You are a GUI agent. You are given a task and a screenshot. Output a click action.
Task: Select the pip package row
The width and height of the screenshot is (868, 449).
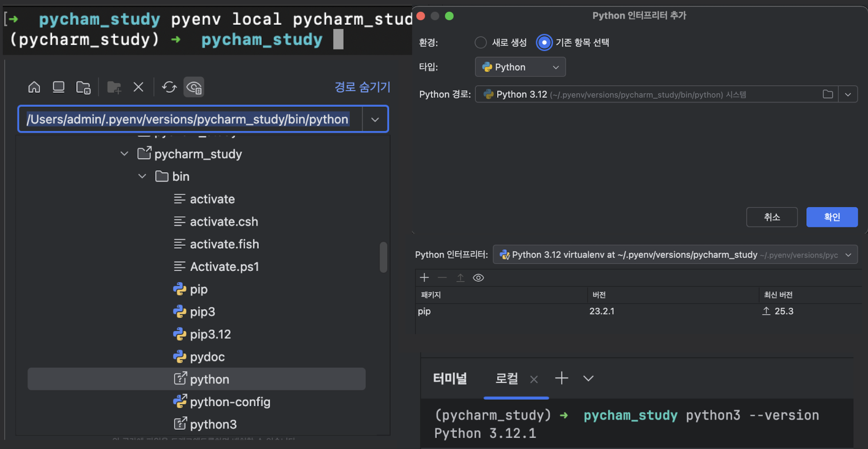[x=639, y=311]
